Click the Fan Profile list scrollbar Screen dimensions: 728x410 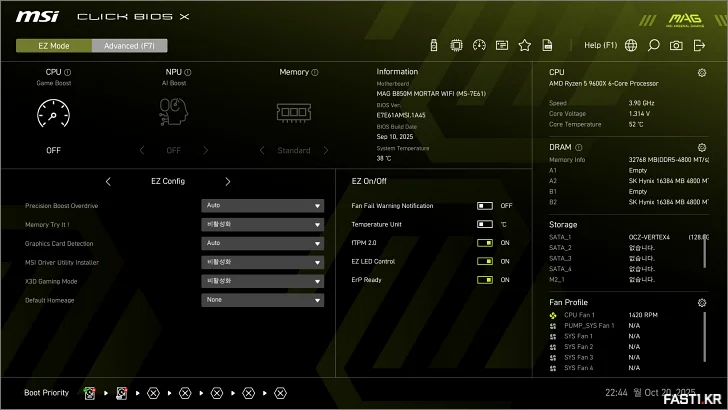704,337
